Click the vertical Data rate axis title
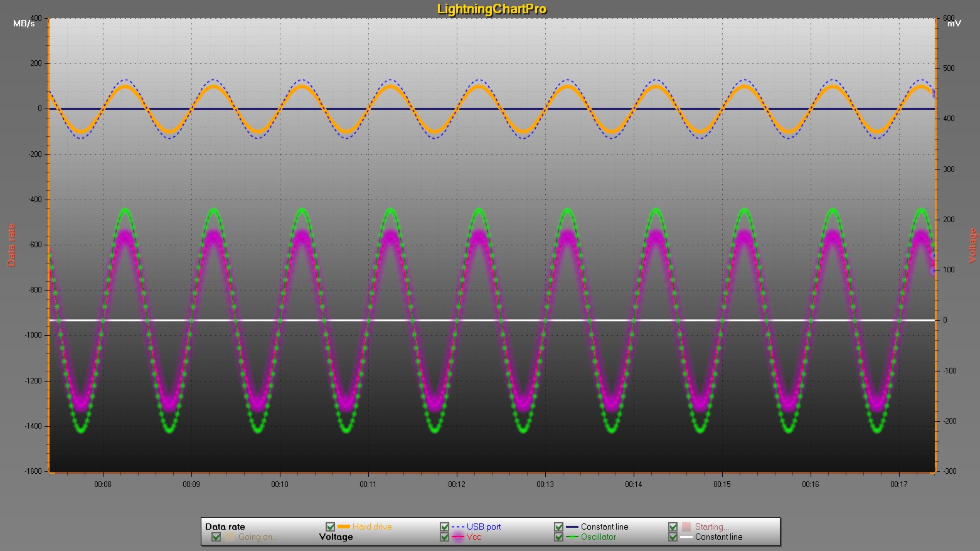Image resolution: width=980 pixels, height=551 pixels. coord(11,245)
